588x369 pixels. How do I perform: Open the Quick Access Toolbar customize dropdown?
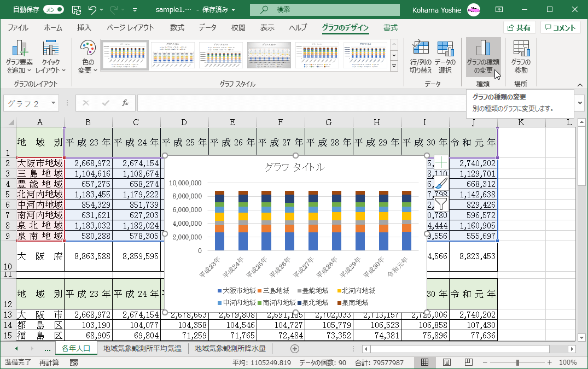[x=135, y=9]
